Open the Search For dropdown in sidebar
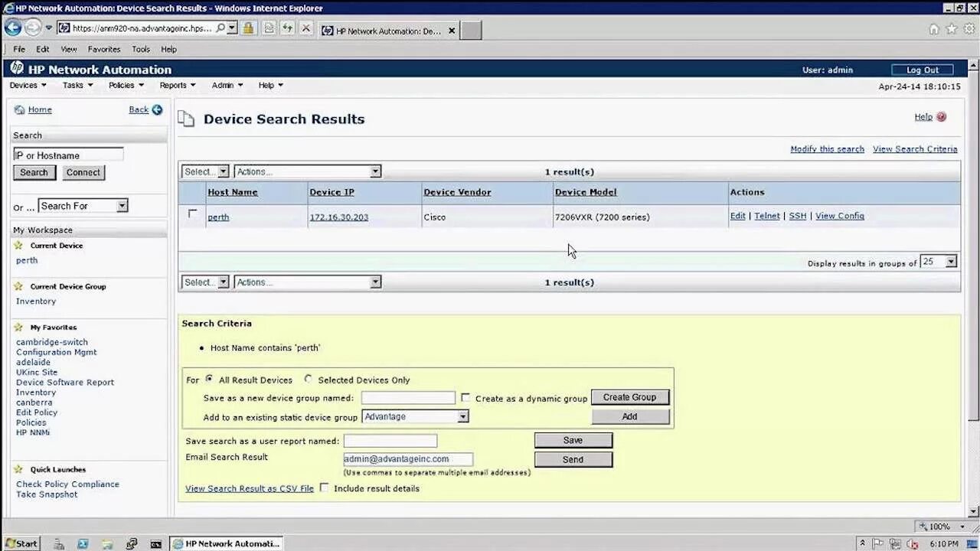 (83, 206)
